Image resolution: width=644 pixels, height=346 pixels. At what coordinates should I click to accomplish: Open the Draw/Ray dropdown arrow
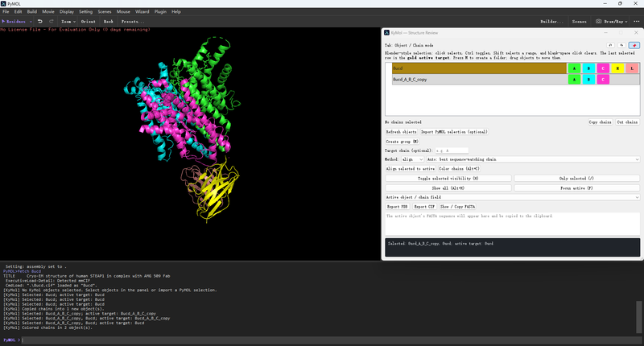click(x=626, y=22)
